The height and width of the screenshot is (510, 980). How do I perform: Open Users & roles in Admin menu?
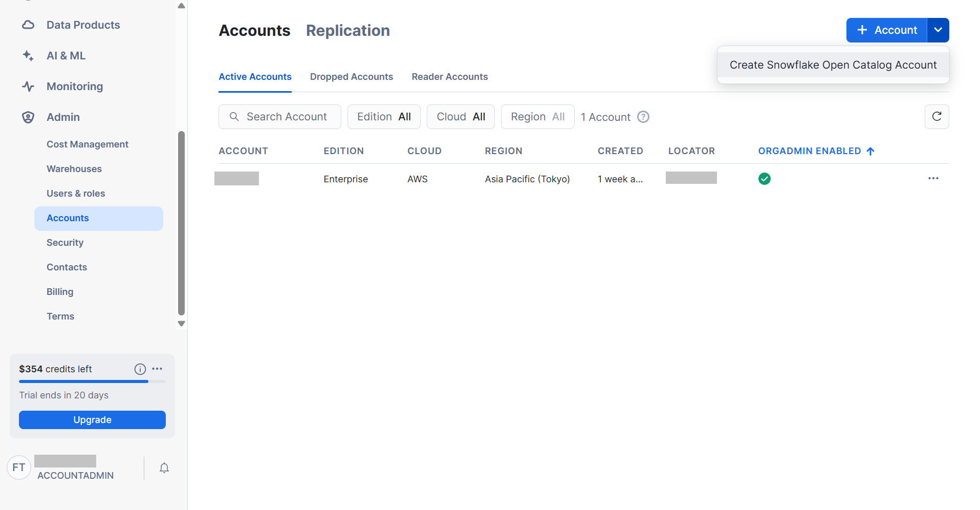tap(76, 194)
